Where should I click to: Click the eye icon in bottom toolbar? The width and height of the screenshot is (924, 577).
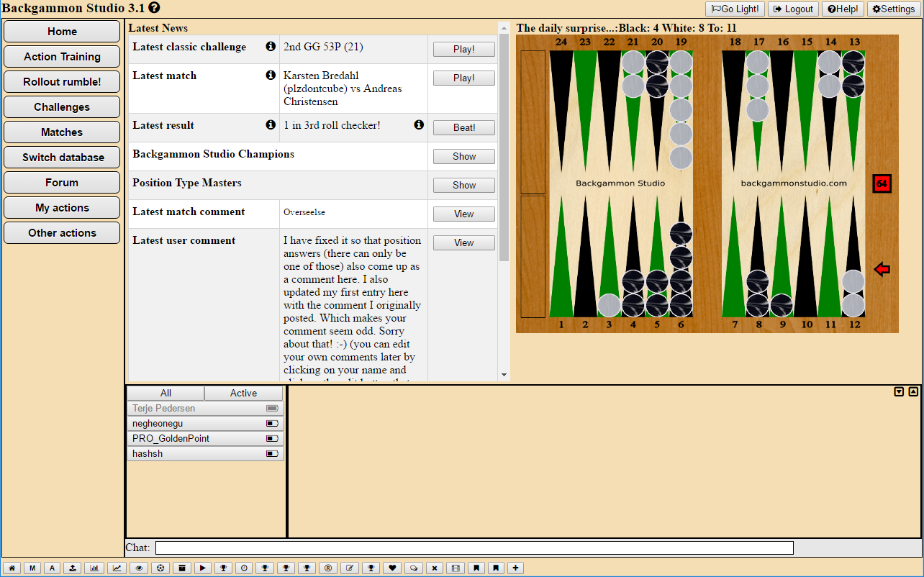(x=140, y=568)
